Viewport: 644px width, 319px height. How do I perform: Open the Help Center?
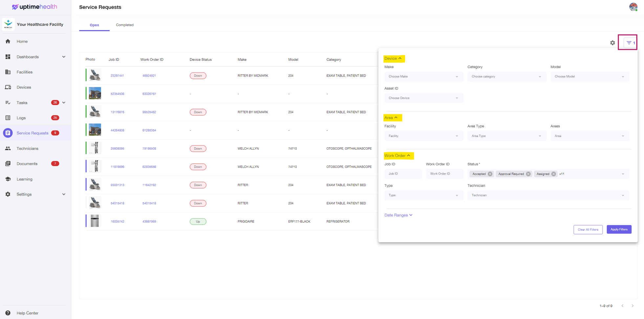click(28, 313)
